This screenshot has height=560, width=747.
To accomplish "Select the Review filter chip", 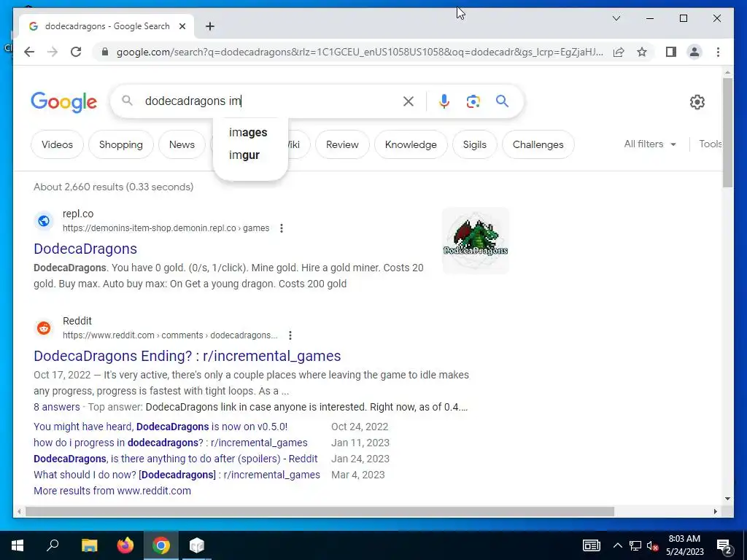I will click(x=342, y=144).
